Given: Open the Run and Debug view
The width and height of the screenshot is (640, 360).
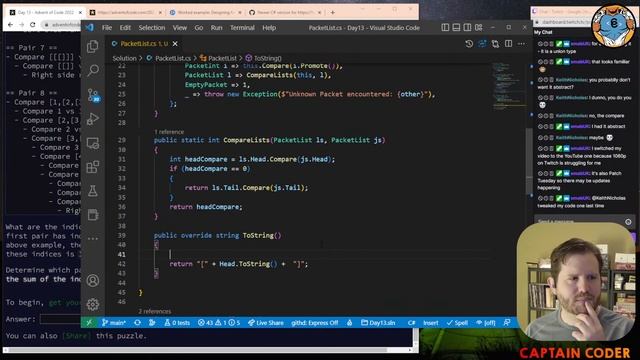Looking at the screenshot, I should pos(93,119).
